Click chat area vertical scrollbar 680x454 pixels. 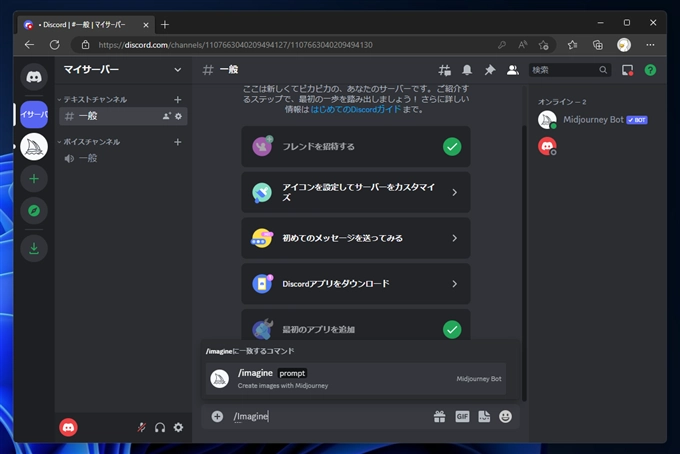point(524,263)
